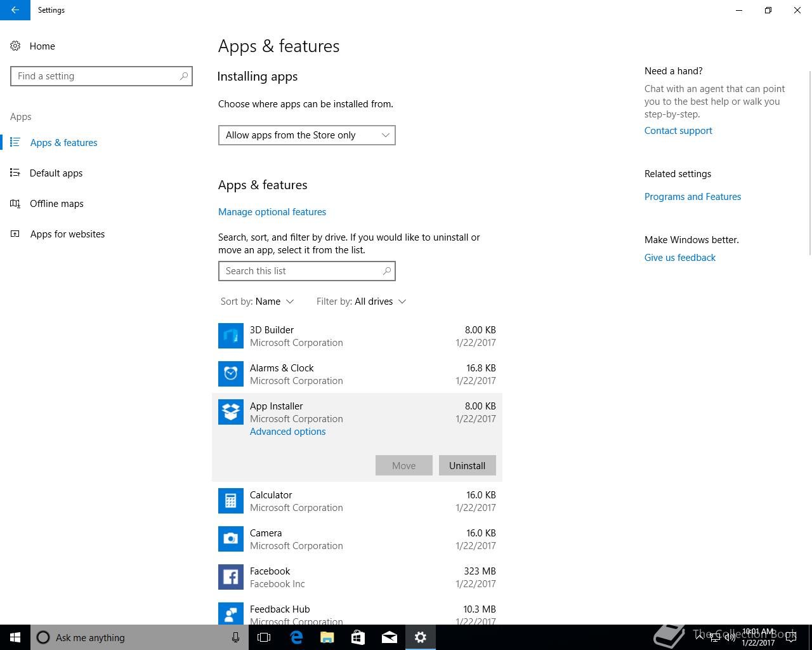812x650 pixels.
Task: Open Home via the gear icon
Action: 15,46
